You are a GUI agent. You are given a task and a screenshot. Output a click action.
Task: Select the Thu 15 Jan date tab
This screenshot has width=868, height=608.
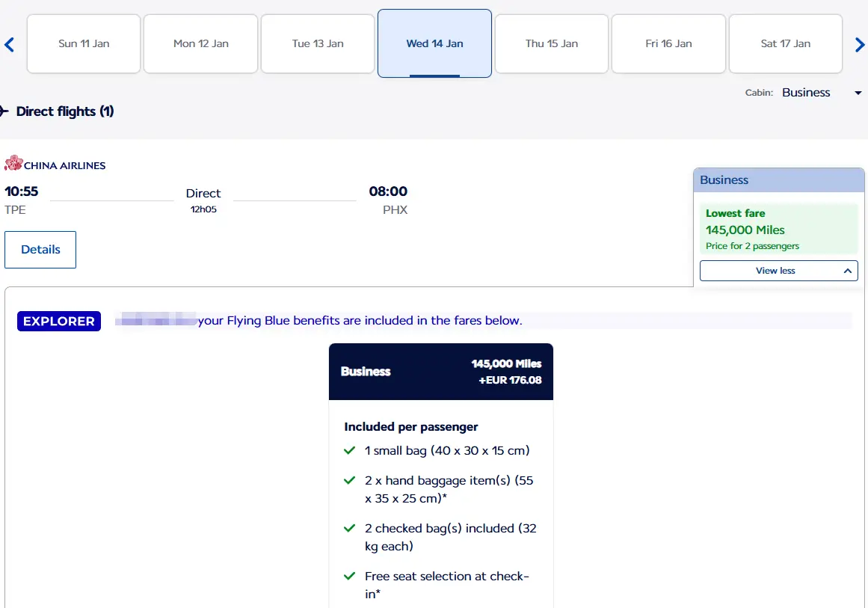pyautogui.click(x=551, y=43)
